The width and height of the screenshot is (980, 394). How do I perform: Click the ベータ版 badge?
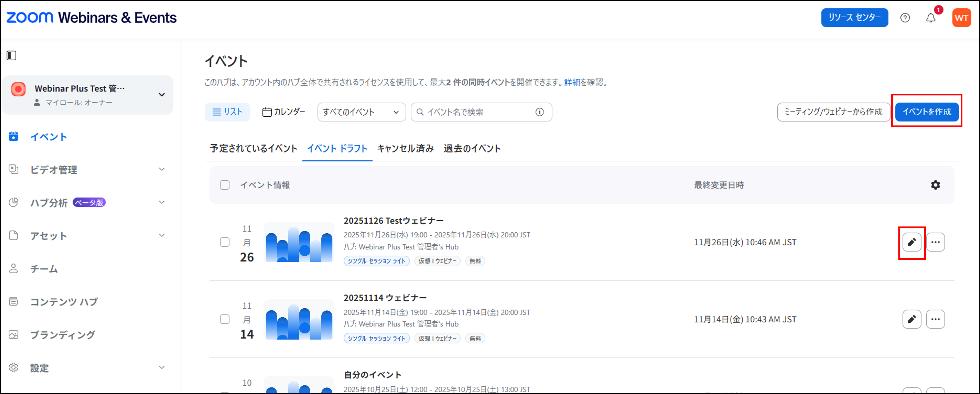pyautogui.click(x=89, y=202)
